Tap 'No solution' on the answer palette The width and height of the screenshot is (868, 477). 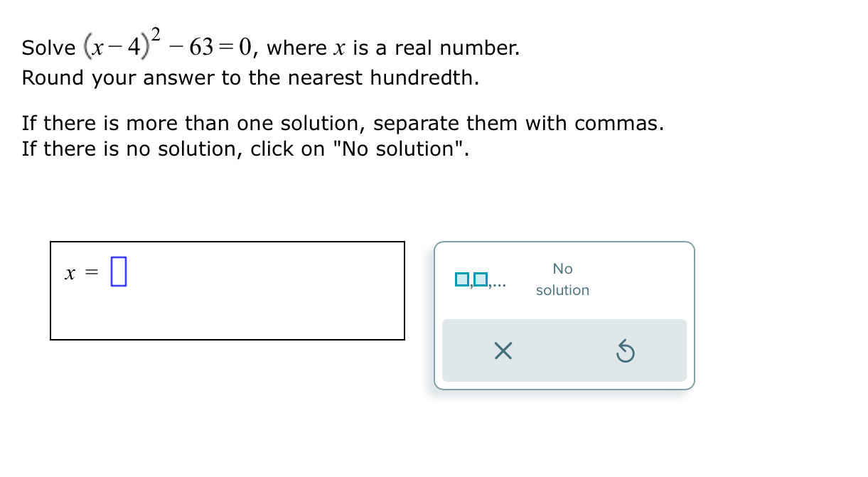coord(562,279)
